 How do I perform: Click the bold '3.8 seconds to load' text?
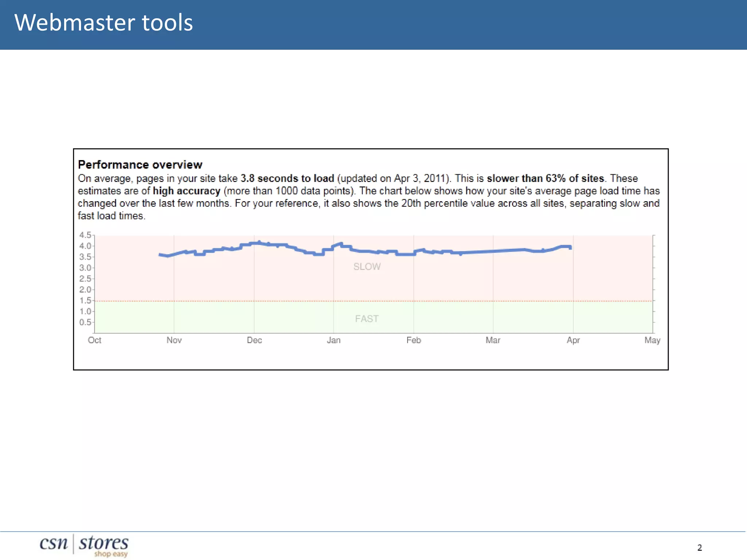[x=287, y=178]
